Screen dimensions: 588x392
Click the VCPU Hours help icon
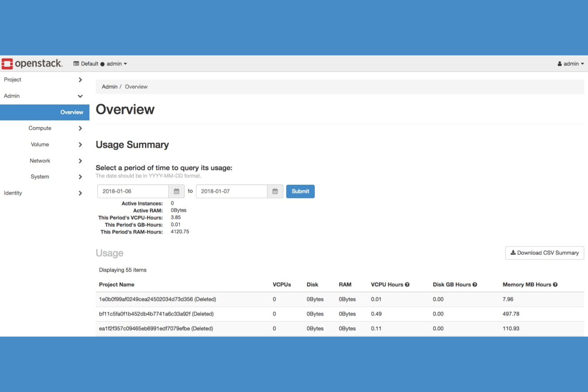click(408, 284)
